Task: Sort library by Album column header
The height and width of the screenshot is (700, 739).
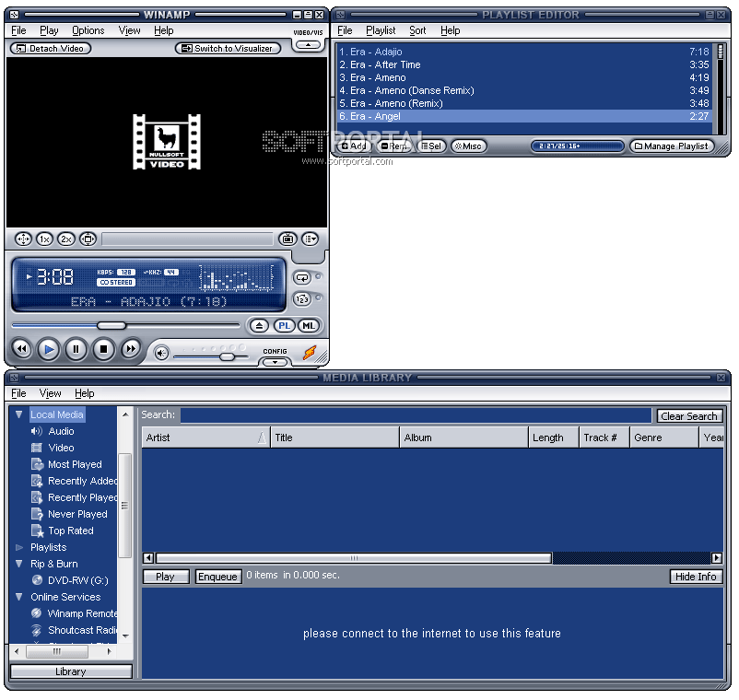Action: 463,437
